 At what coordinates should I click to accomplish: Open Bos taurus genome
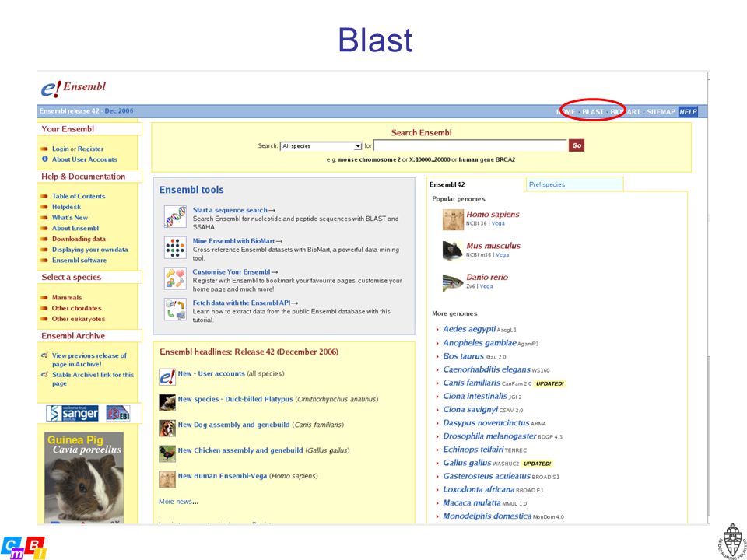[x=464, y=356]
